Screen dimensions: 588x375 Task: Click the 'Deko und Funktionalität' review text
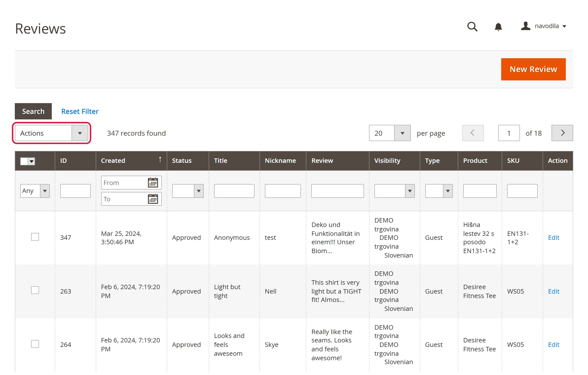coord(335,238)
